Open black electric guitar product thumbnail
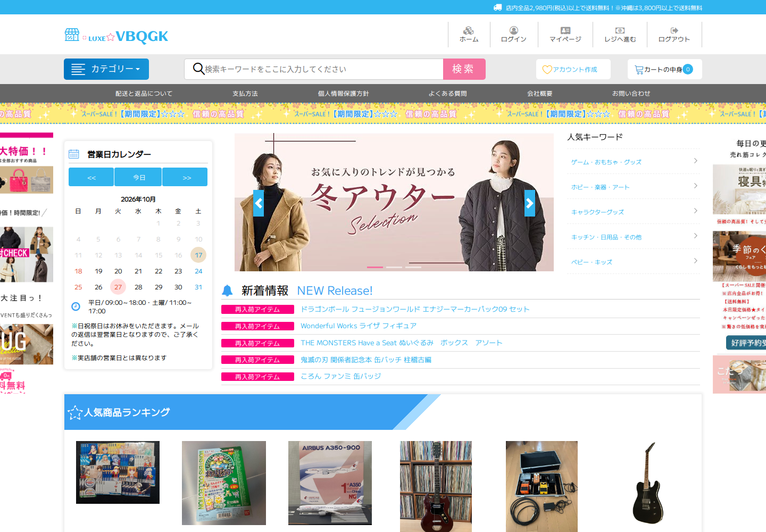 pyautogui.click(x=648, y=483)
